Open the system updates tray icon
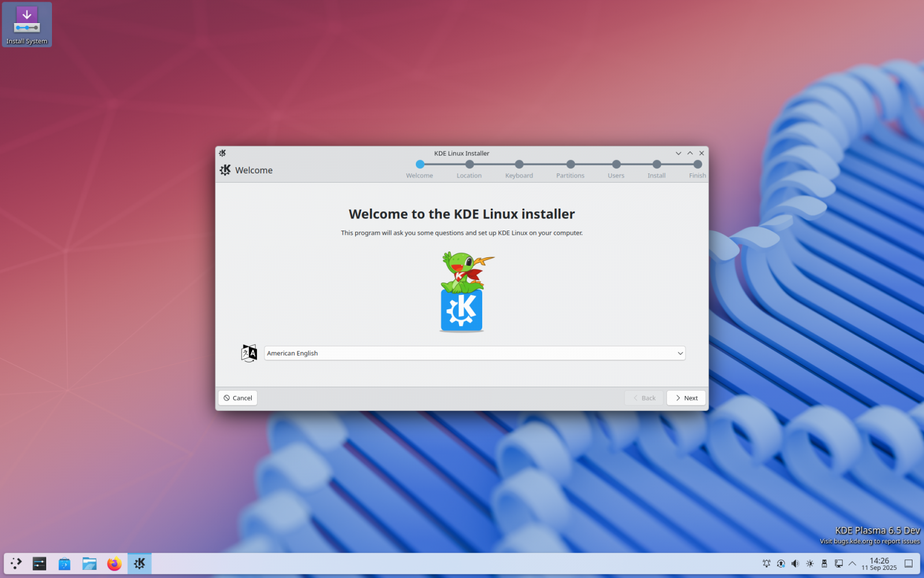Screen dimensions: 924x578 [x=781, y=564]
